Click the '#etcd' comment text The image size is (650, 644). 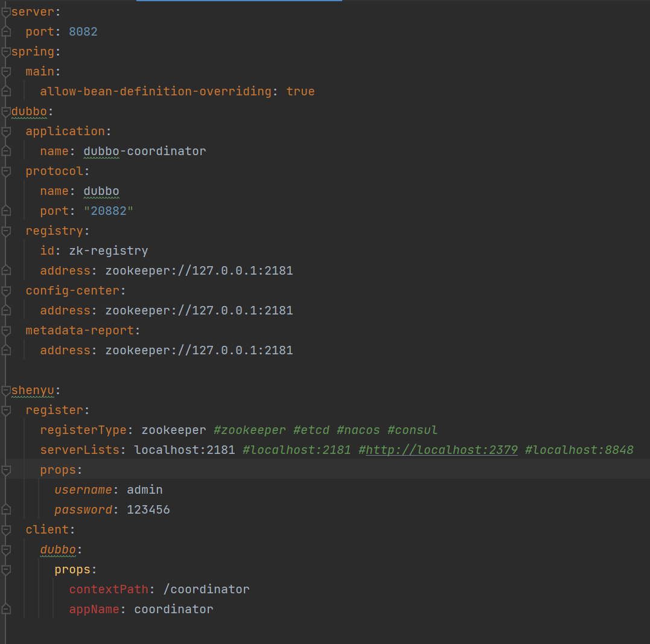pyautogui.click(x=311, y=430)
